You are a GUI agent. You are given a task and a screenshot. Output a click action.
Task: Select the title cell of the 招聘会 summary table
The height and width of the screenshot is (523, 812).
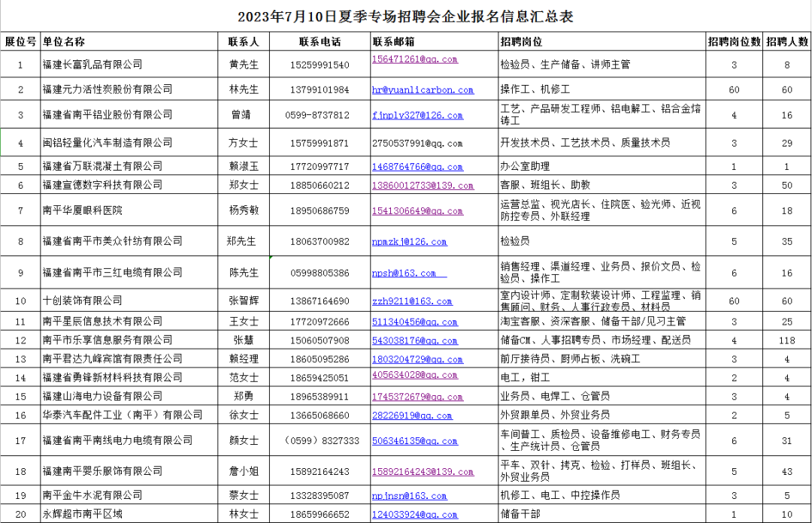click(406, 17)
